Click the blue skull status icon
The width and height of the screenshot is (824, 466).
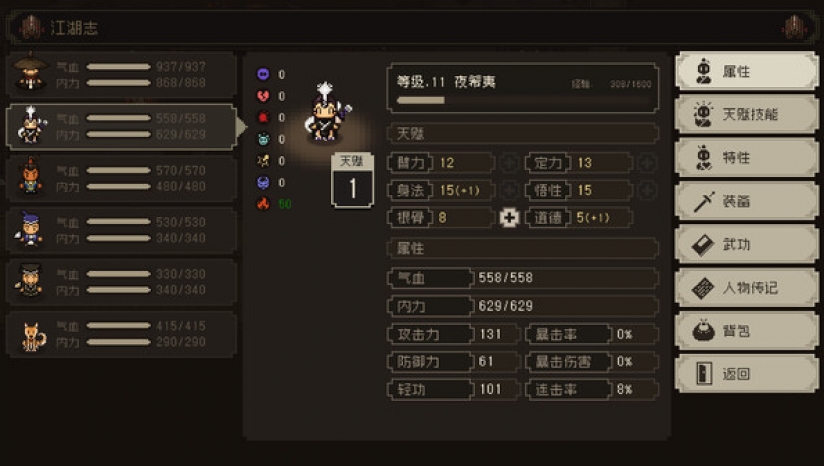coord(263,182)
